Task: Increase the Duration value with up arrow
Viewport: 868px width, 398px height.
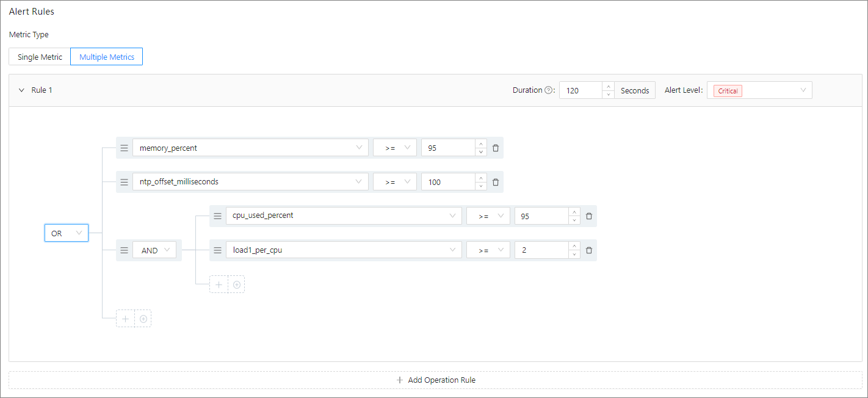Action: 608,86
